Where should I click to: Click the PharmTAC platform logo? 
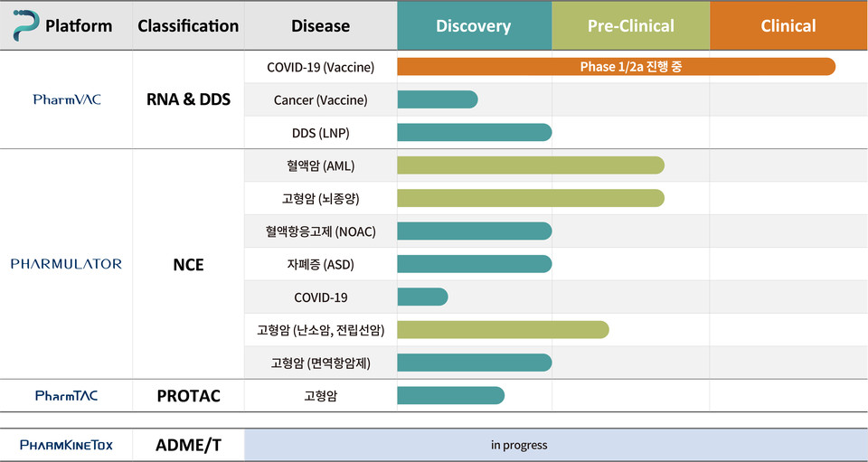(66, 396)
